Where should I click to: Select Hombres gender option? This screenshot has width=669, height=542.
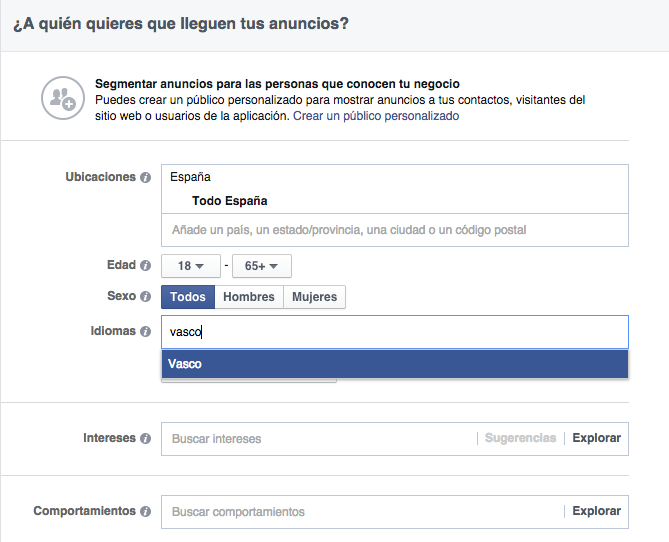pyautogui.click(x=249, y=297)
